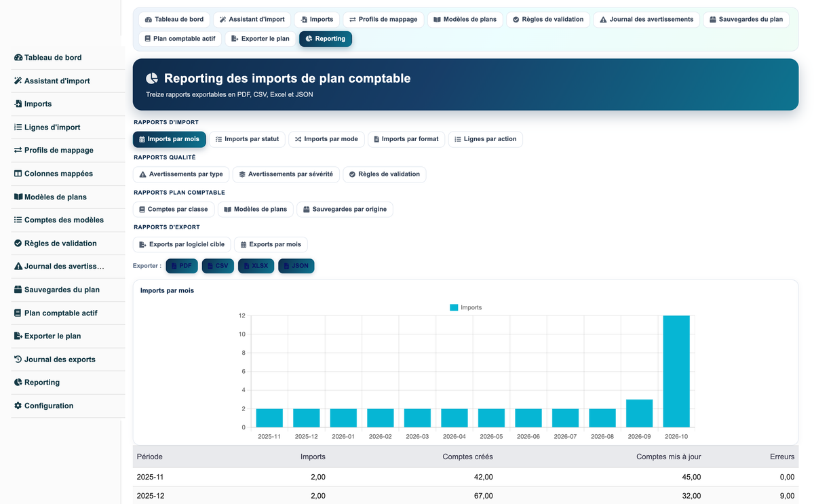Switch to the top Profils de mappage tab
The height and width of the screenshot is (504, 814).
(x=383, y=20)
